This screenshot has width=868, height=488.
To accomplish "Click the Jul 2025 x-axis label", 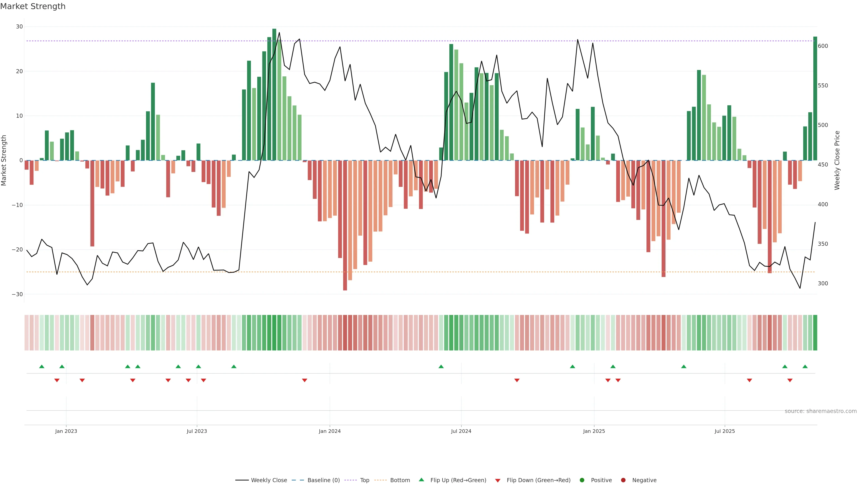I will 724,431.
